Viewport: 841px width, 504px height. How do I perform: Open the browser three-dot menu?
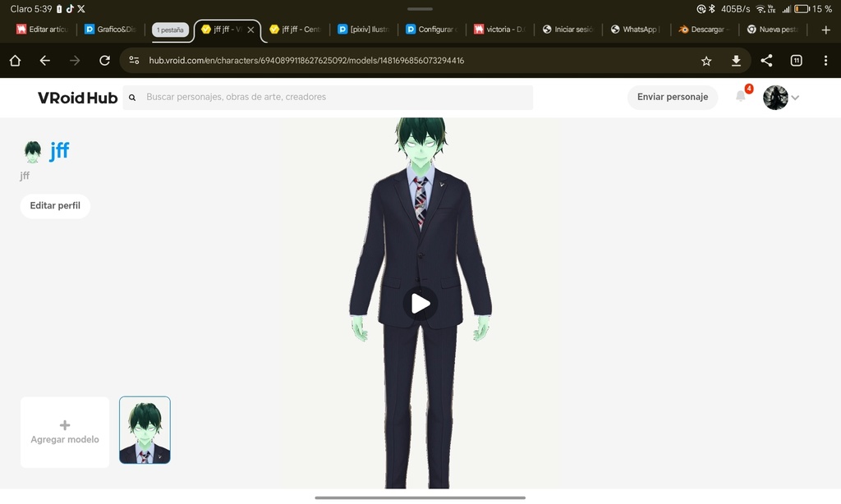coord(825,61)
